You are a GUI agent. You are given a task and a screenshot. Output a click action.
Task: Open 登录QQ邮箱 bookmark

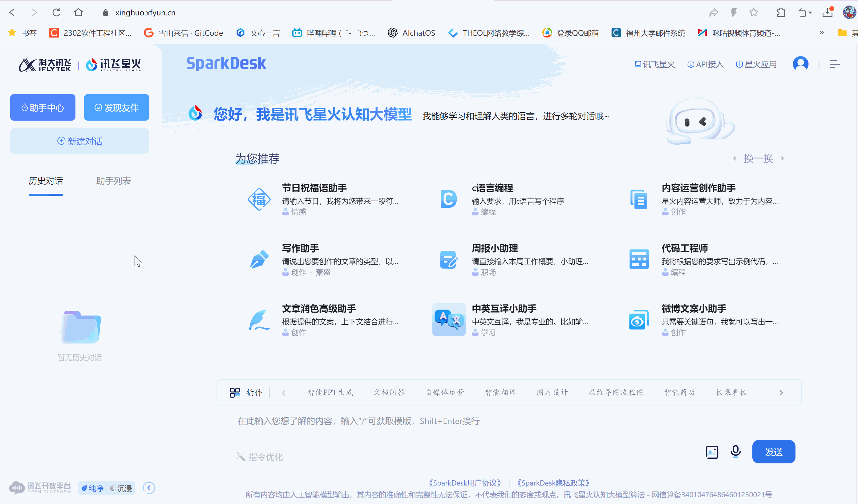[570, 33]
